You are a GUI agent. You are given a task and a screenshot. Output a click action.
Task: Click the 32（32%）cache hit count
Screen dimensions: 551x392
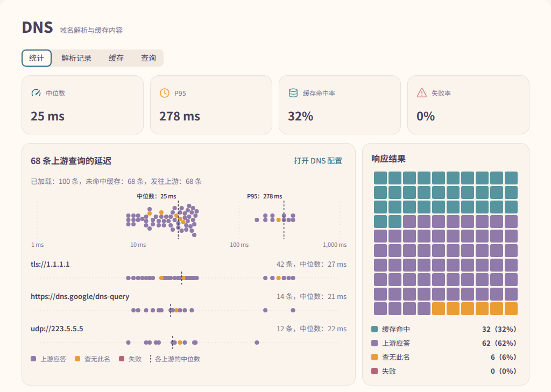point(499,329)
